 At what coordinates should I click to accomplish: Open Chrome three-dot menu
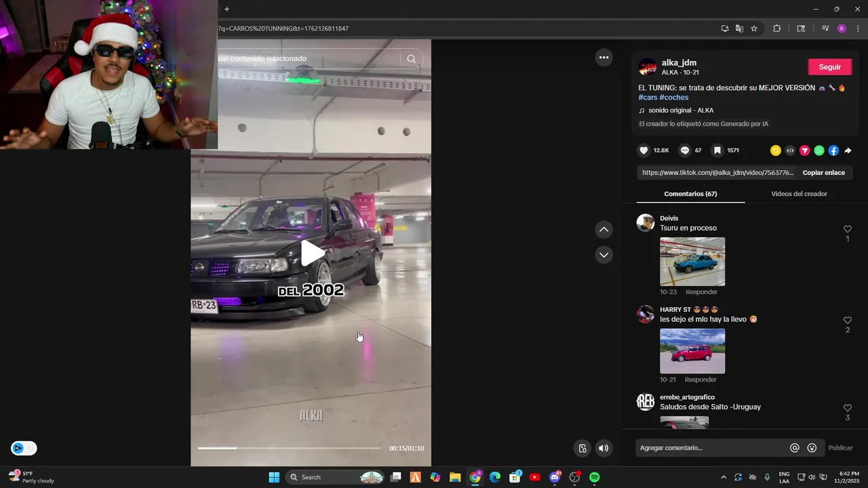[858, 28]
